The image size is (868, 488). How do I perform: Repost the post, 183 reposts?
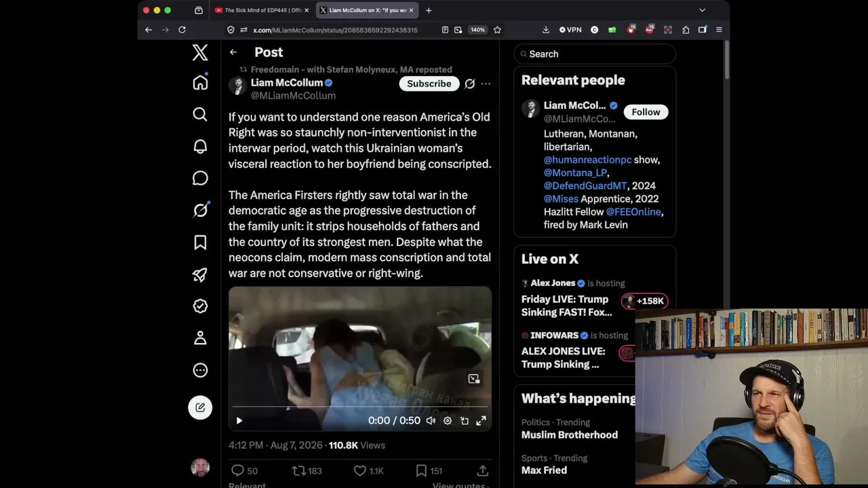307,470
